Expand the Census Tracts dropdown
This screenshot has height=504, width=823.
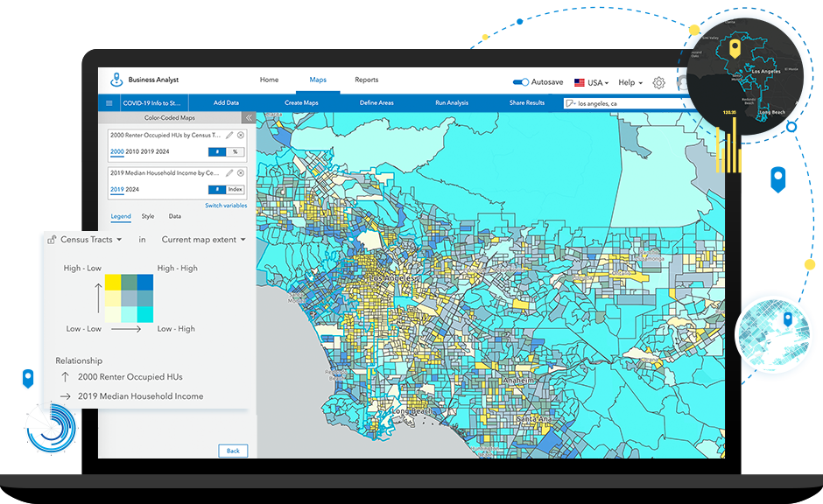tap(91, 240)
